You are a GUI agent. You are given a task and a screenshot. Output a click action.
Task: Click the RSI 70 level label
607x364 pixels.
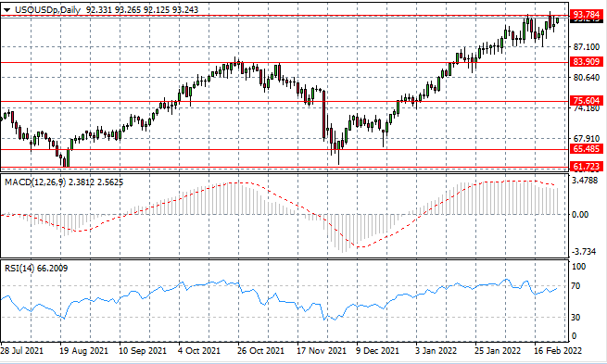click(575, 286)
